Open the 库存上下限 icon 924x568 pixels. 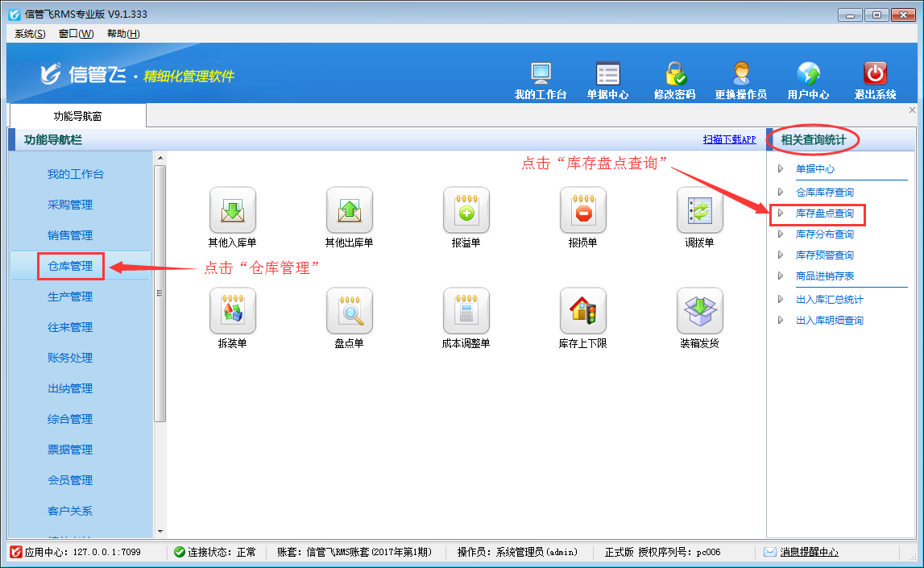click(x=582, y=311)
